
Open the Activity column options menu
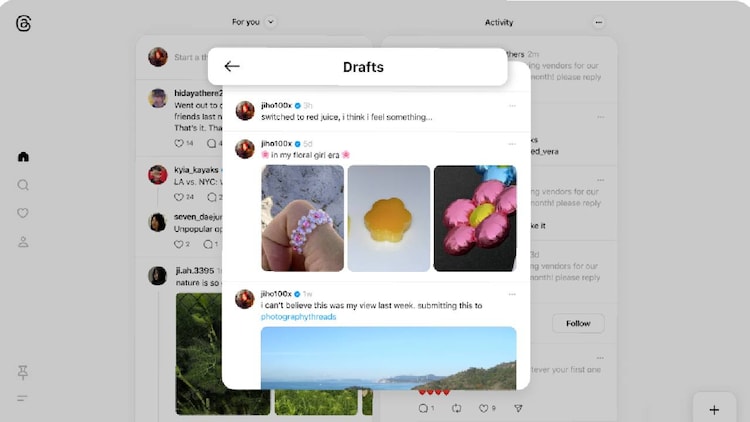598,22
